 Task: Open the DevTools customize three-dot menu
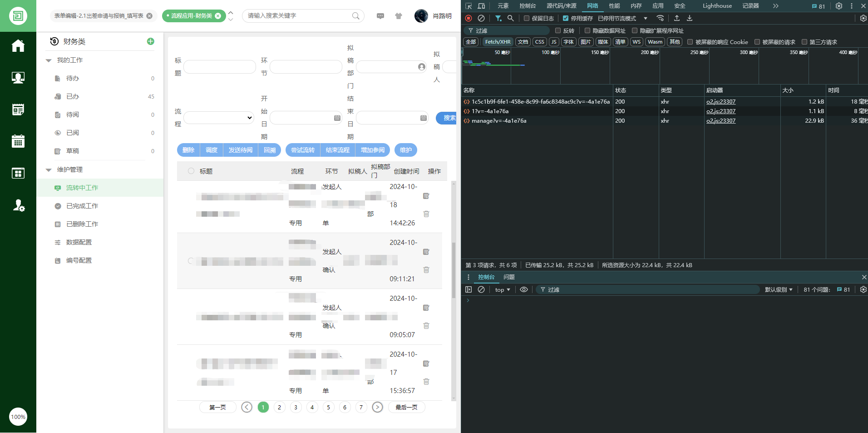852,6
